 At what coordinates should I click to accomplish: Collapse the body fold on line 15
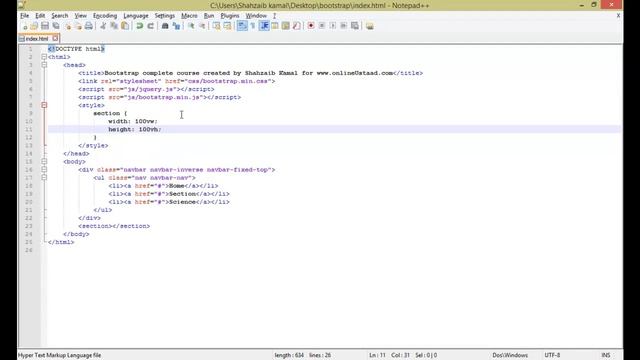44,162
